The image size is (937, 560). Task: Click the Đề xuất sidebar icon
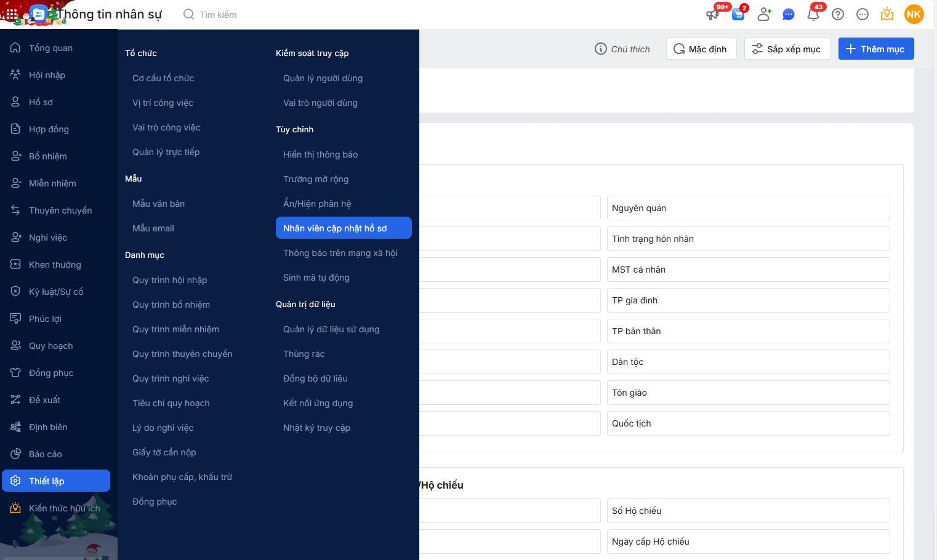15,399
